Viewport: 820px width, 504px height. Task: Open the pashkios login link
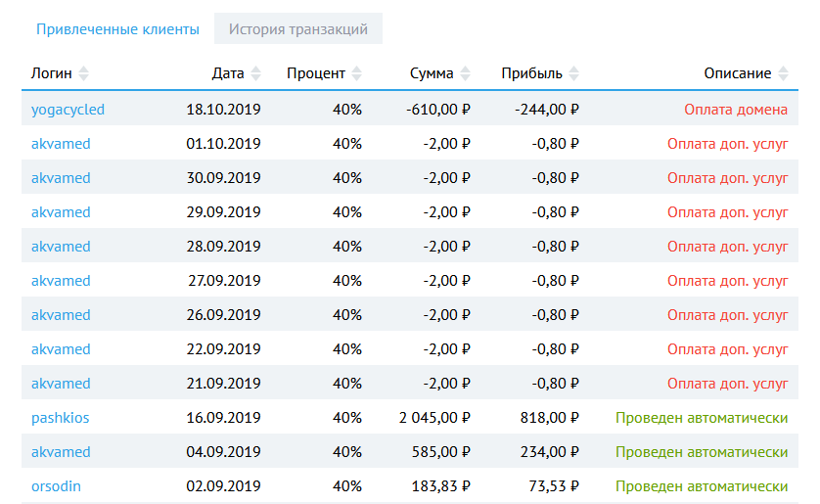click(60, 418)
